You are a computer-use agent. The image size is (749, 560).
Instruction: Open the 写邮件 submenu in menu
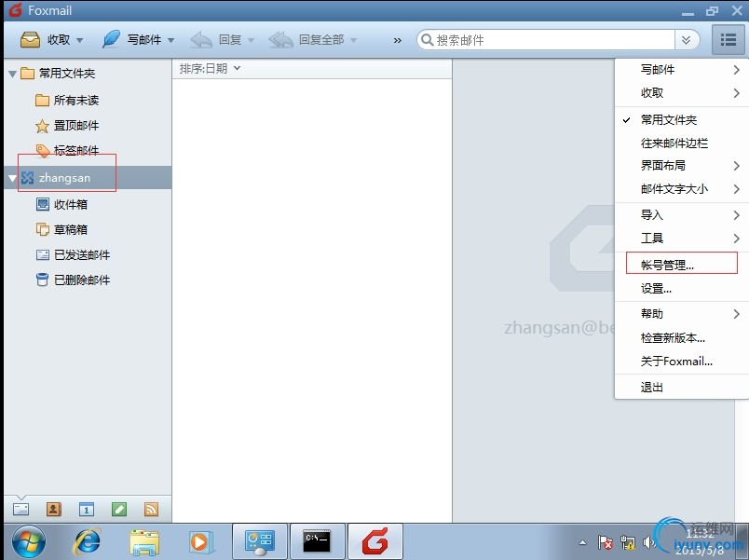point(682,70)
